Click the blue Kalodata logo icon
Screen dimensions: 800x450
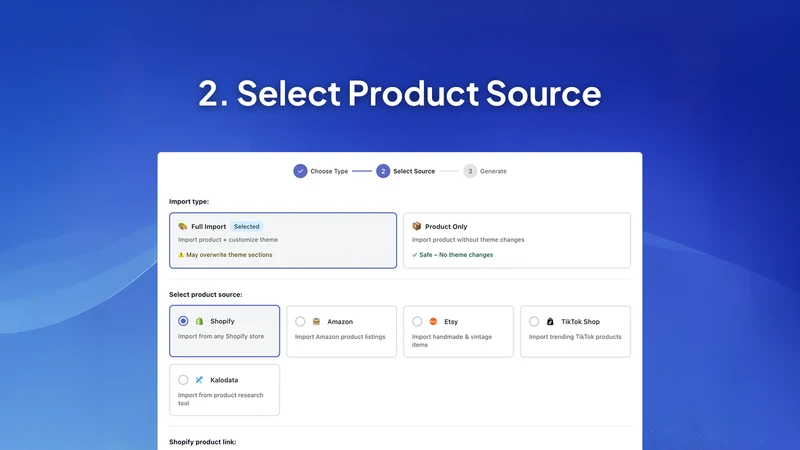pyautogui.click(x=199, y=380)
